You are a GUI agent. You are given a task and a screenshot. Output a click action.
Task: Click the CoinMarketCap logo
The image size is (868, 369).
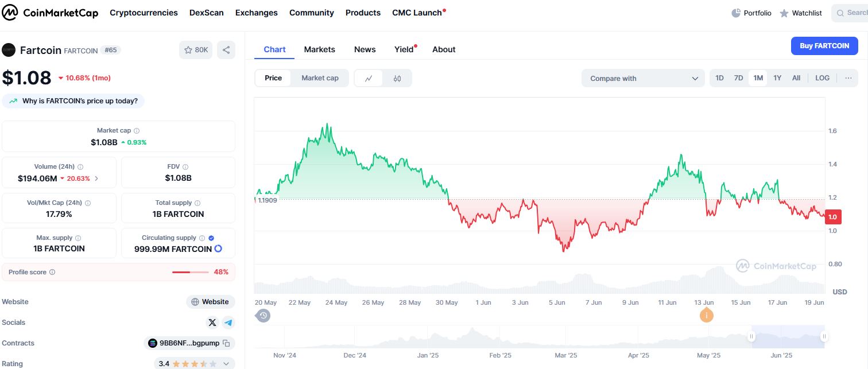coord(51,13)
